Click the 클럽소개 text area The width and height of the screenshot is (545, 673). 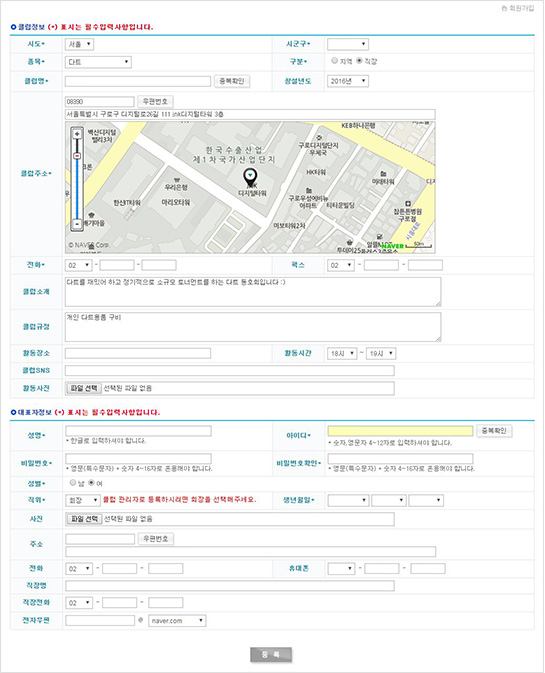tap(253, 292)
